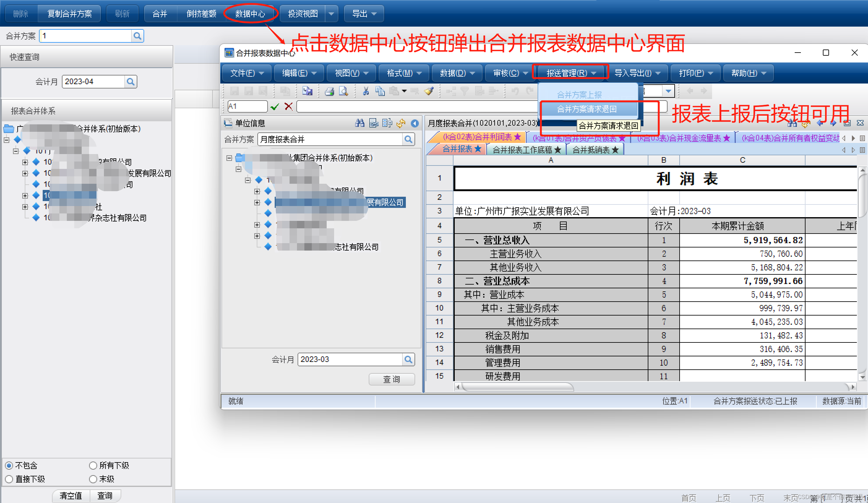The height and width of the screenshot is (503, 868).
Task: Click the green checkmark confirm icon
Action: pyautogui.click(x=274, y=107)
